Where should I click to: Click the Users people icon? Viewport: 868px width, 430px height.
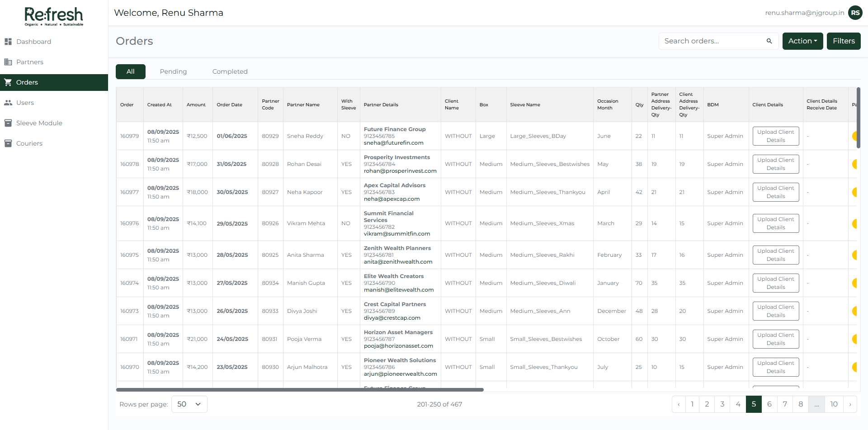pyautogui.click(x=8, y=103)
